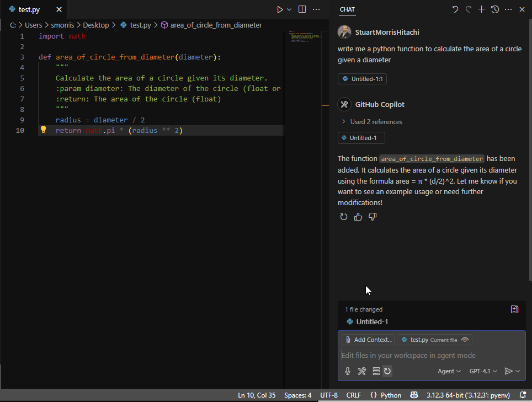
Task: Open the Untitled-1:1 reference chip
Action: [362, 79]
